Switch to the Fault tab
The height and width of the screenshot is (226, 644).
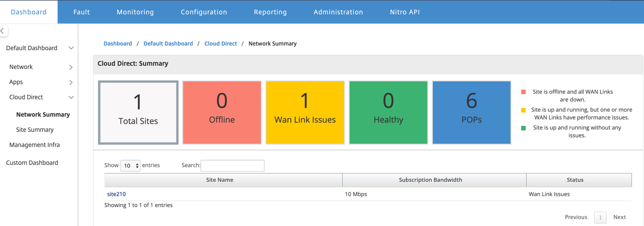coord(81,12)
